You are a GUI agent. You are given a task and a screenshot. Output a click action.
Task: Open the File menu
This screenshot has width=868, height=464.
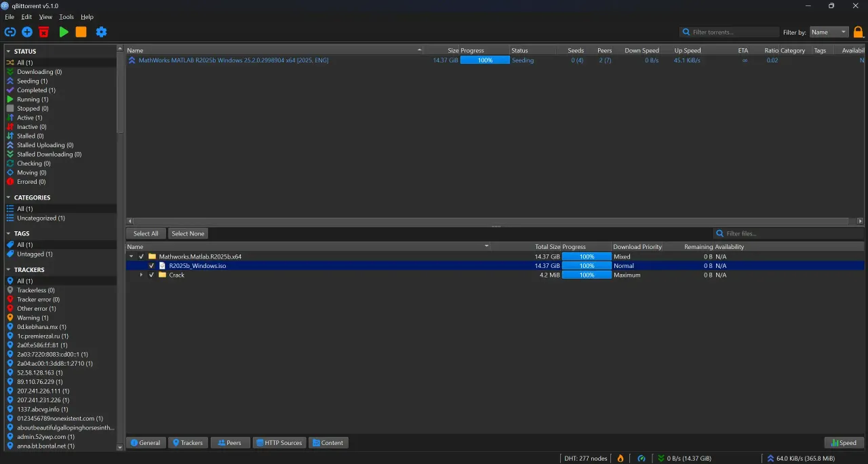click(9, 17)
